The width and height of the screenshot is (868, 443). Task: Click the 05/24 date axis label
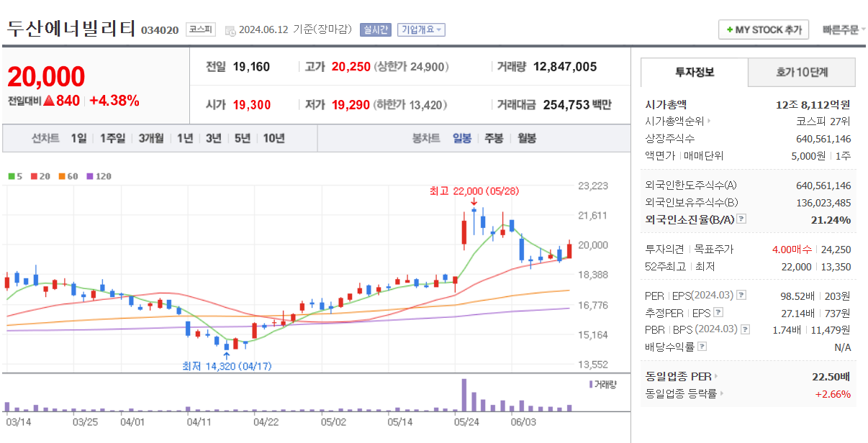(466, 422)
